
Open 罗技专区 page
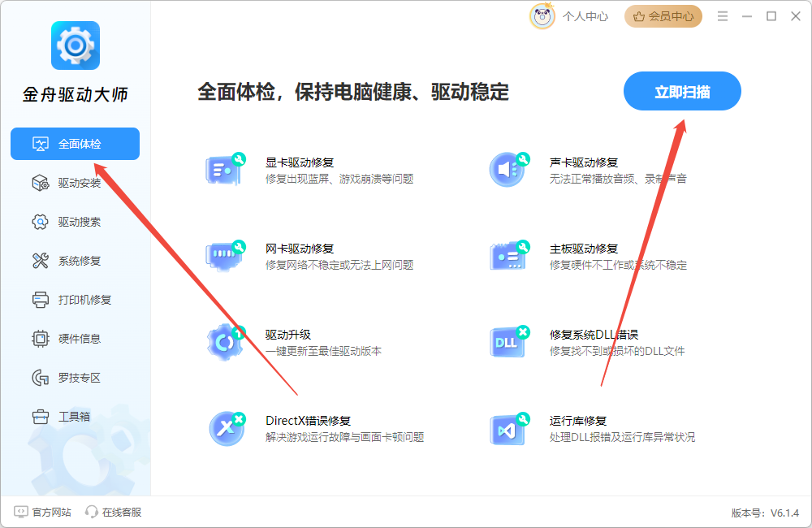pyautogui.click(x=75, y=378)
